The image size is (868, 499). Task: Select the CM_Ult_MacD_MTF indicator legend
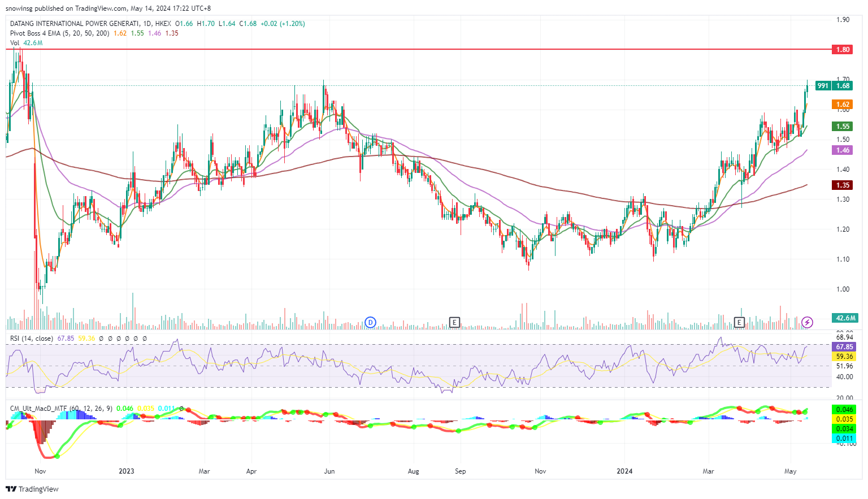[62, 408]
